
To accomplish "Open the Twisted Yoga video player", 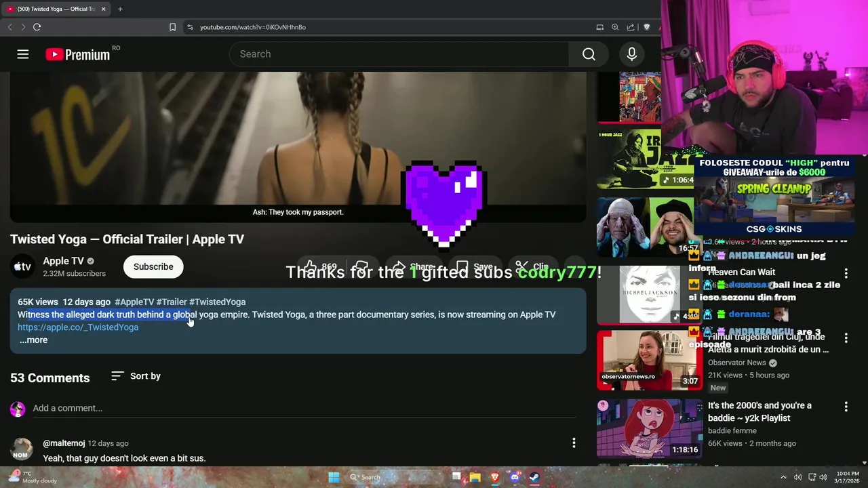I will tap(298, 147).
